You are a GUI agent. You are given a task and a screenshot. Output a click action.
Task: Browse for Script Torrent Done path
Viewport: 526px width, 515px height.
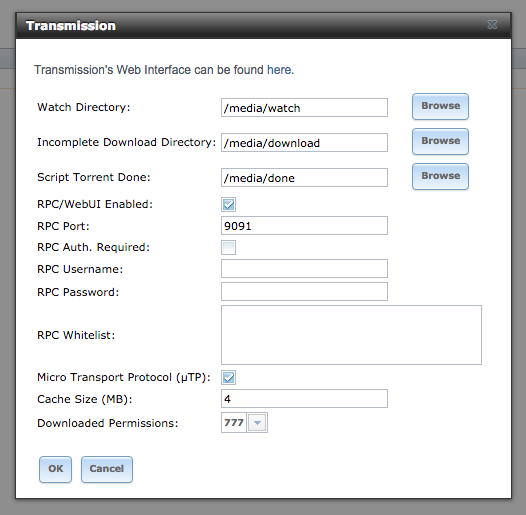440,176
